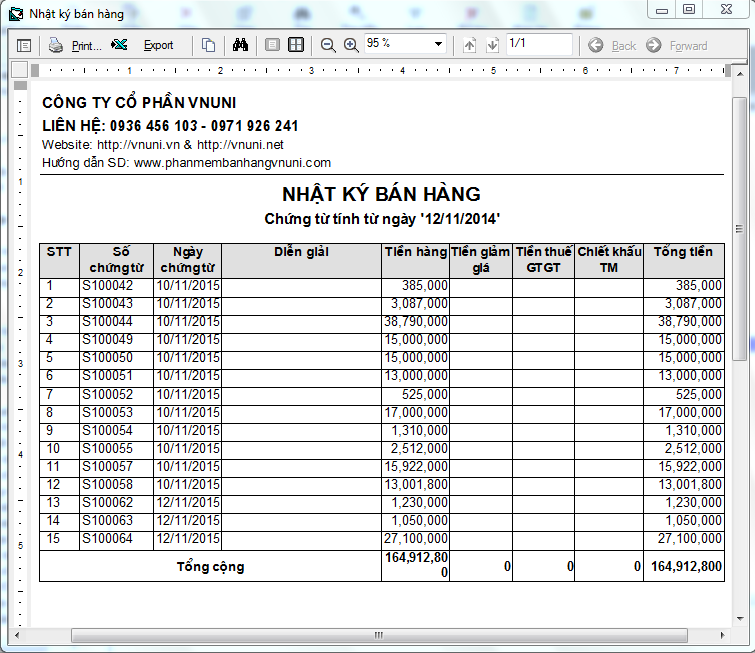Click the Back navigation button

612,45
